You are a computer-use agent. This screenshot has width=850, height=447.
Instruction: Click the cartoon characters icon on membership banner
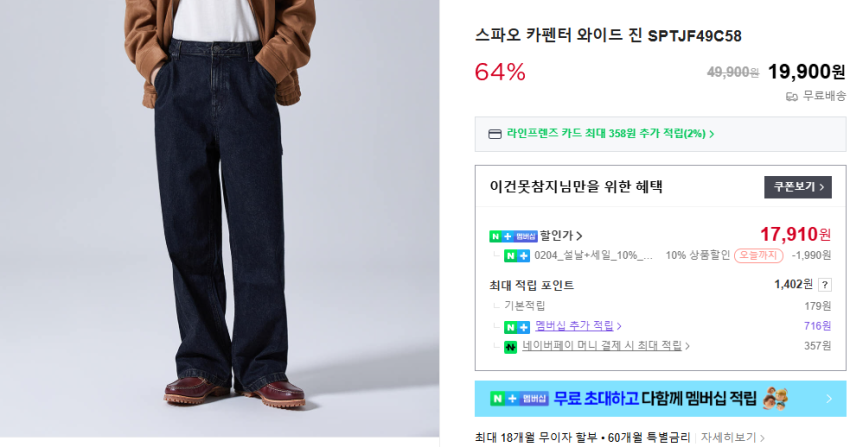coord(775,399)
